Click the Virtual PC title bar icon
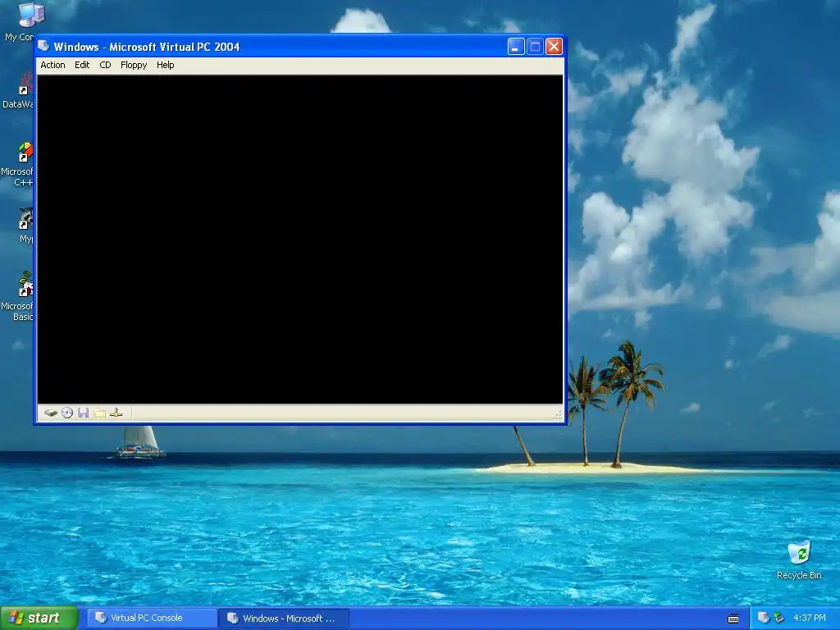This screenshot has width=840, height=630. (44, 47)
